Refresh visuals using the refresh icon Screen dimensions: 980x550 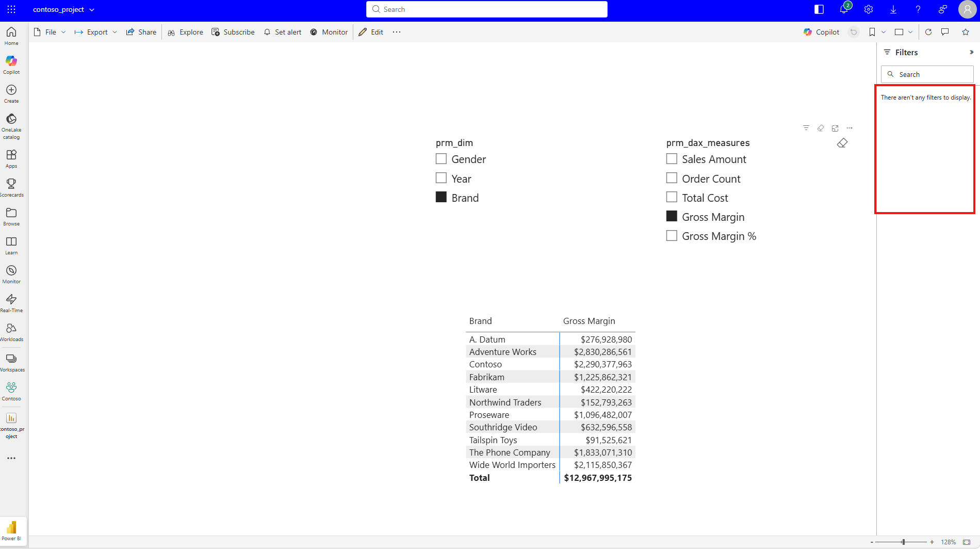point(928,32)
